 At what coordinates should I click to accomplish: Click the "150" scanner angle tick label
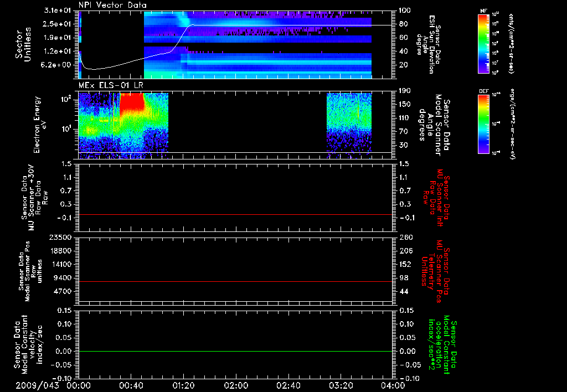[405, 105]
